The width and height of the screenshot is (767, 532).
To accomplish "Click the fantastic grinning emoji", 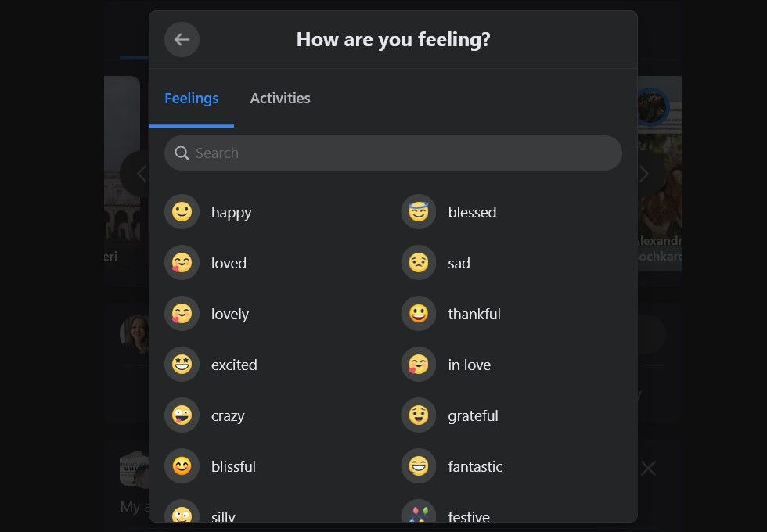I will point(419,466).
